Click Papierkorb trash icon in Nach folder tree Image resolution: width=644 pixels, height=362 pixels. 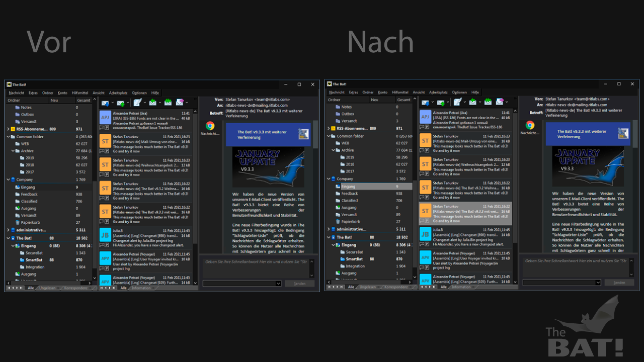pos(338,221)
